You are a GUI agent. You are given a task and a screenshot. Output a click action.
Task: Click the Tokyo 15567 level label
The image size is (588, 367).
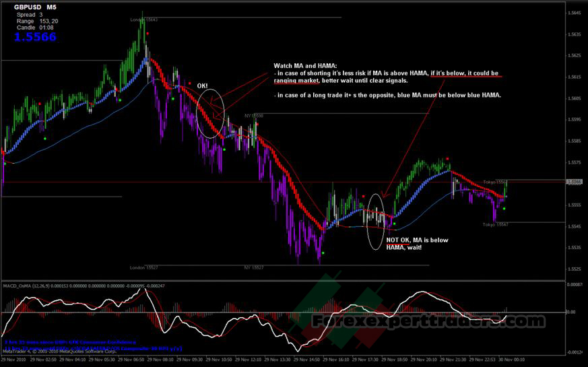point(496,182)
